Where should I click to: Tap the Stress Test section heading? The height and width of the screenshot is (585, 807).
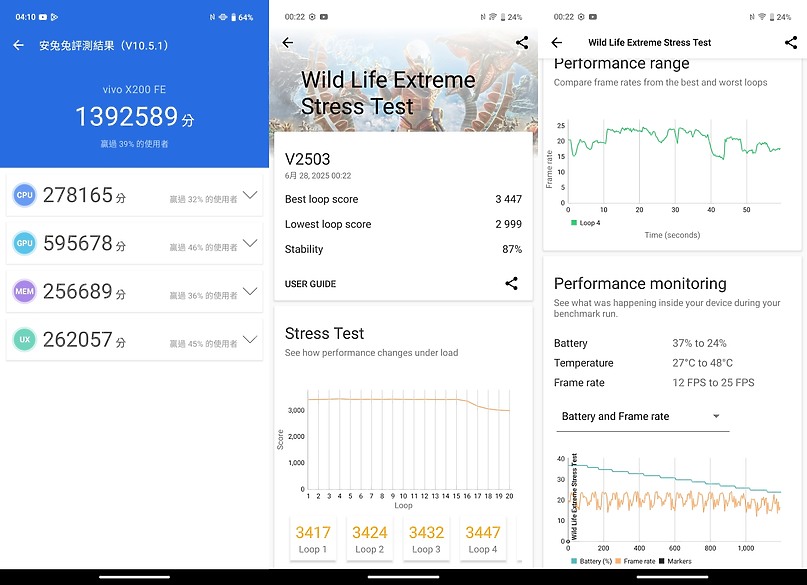click(324, 333)
